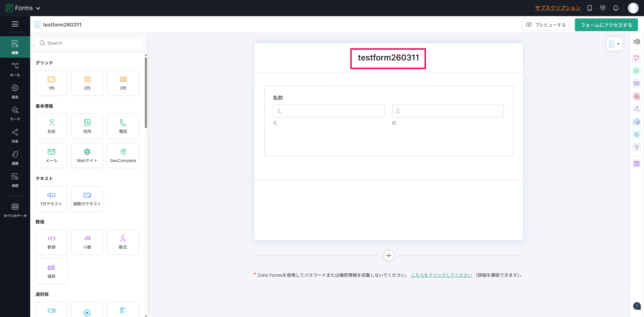
Task: Open the サブスクリプション link
Action: (557, 8)
